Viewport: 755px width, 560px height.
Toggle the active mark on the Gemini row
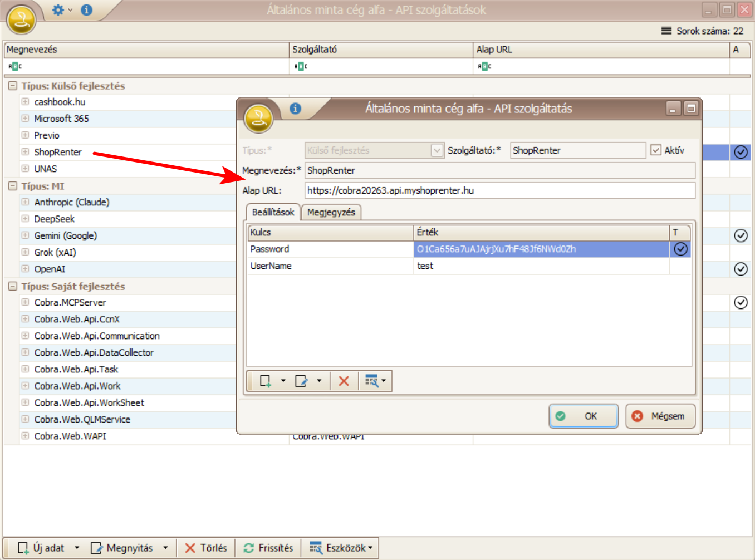[x=741, y=235]
